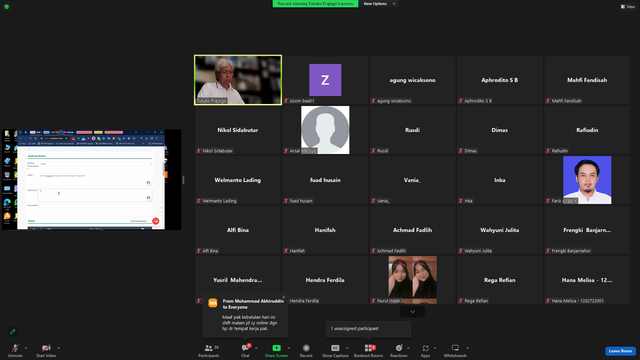
Task: Select Hana Melisa participant tile
Action: pyautogui.click(x=587, y=280)
